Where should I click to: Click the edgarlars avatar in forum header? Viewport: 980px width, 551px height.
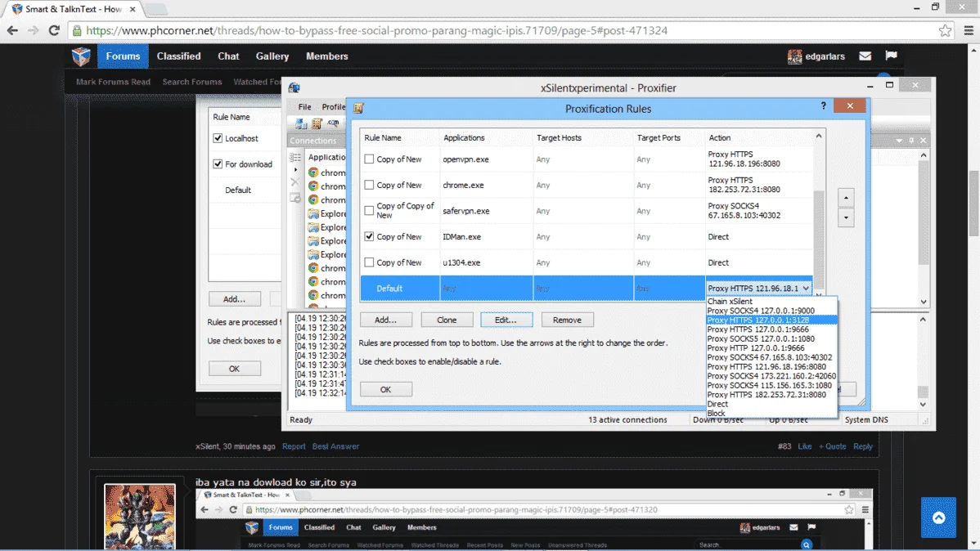pos(794,56)
